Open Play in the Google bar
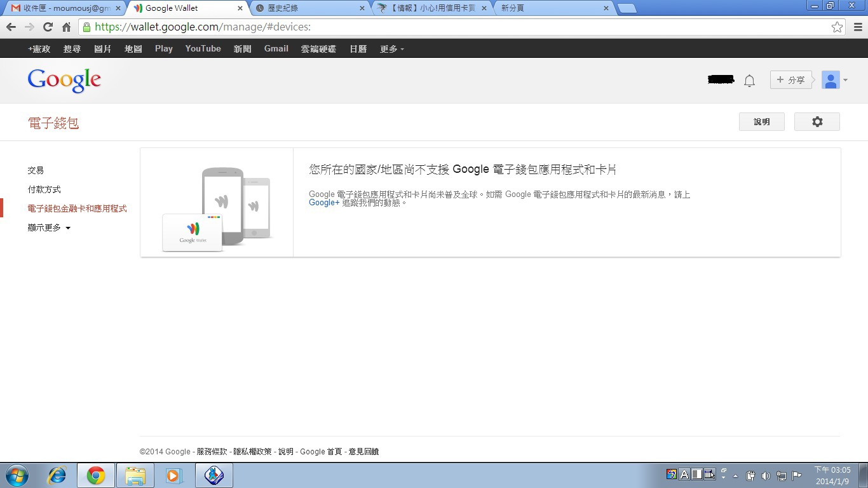 tap(164, 49)
